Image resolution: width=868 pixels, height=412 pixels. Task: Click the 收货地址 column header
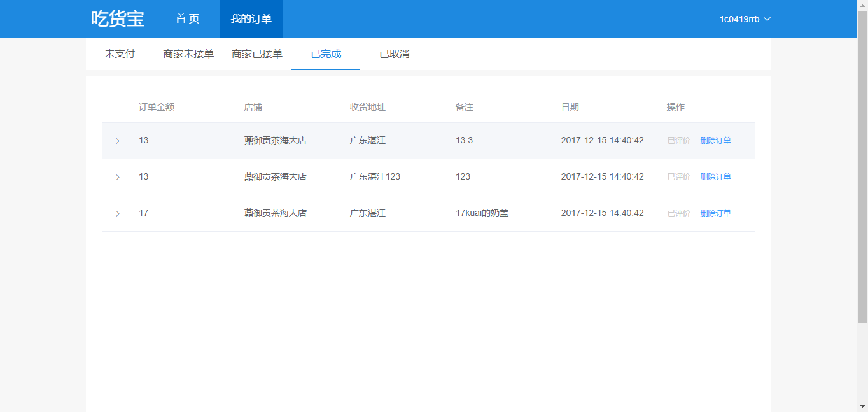coord(368,107)
